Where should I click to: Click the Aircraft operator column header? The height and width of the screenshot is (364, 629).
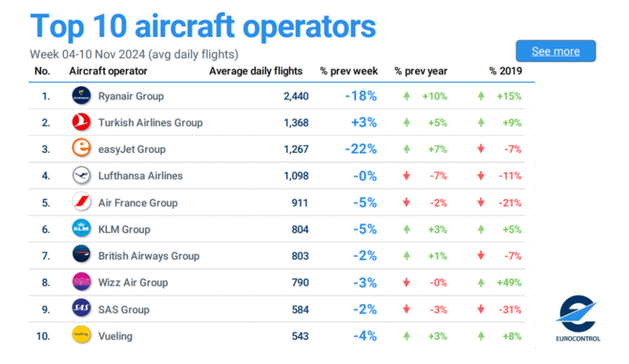coord(108,71)
